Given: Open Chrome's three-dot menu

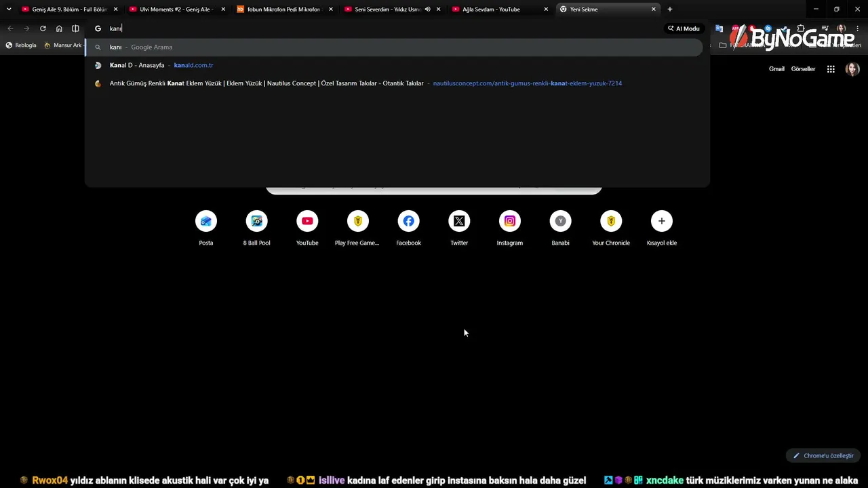Looking at the screenshot, I should (857, 28).
